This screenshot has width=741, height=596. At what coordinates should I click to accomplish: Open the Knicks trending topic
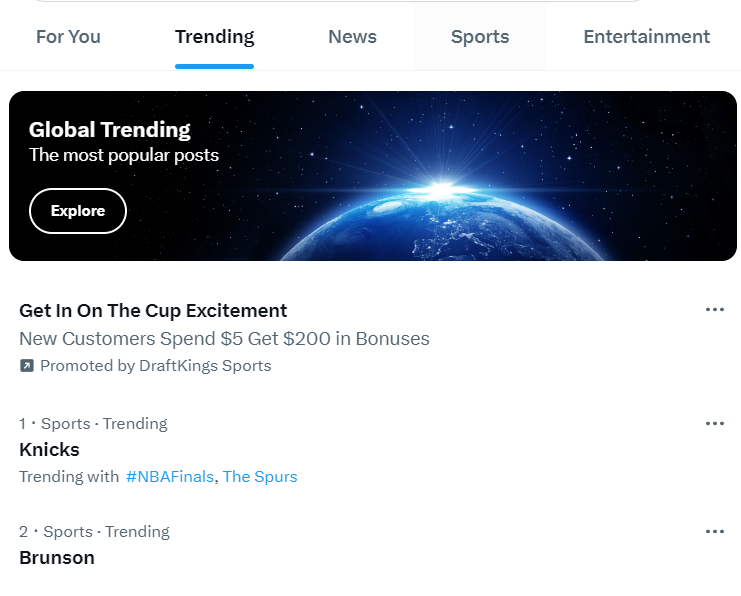(x=49, y=449)
